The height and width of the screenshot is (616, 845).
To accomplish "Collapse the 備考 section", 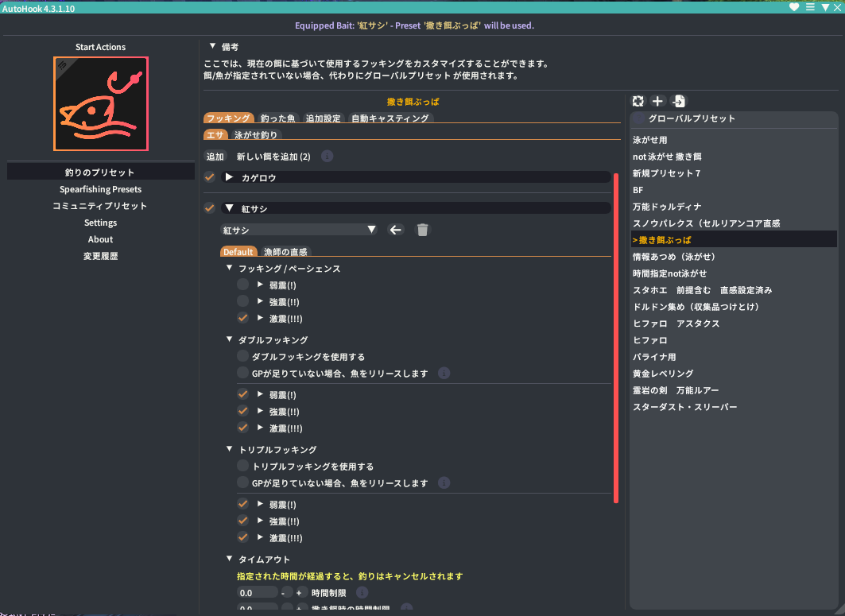I will pyautogui.click(x=211, y=45).
